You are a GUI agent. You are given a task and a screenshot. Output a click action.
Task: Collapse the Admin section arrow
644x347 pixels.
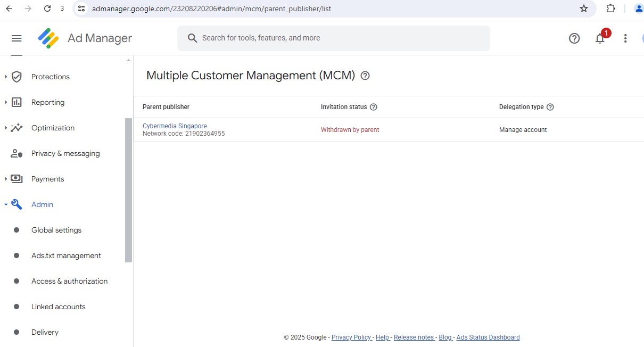click(x=6, y=204)
